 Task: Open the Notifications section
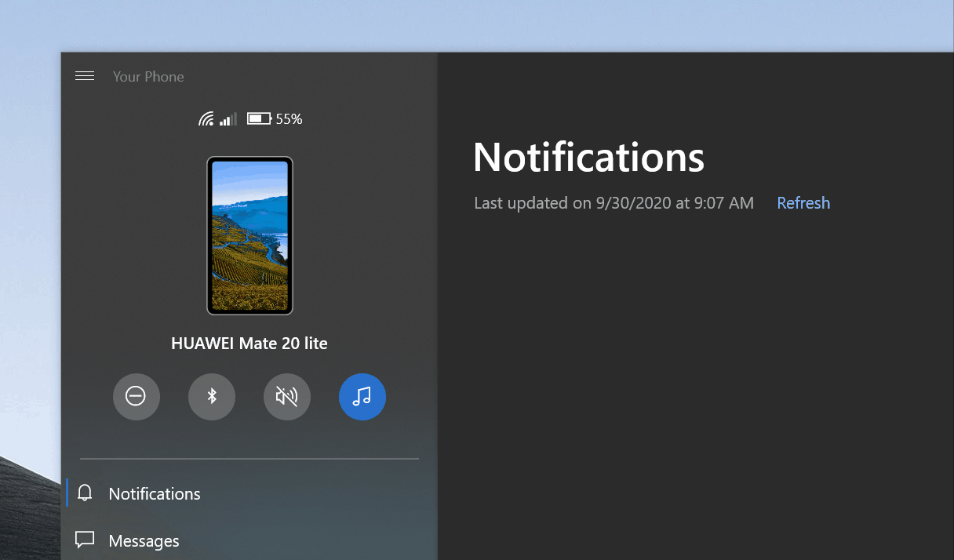click(249, 493)
